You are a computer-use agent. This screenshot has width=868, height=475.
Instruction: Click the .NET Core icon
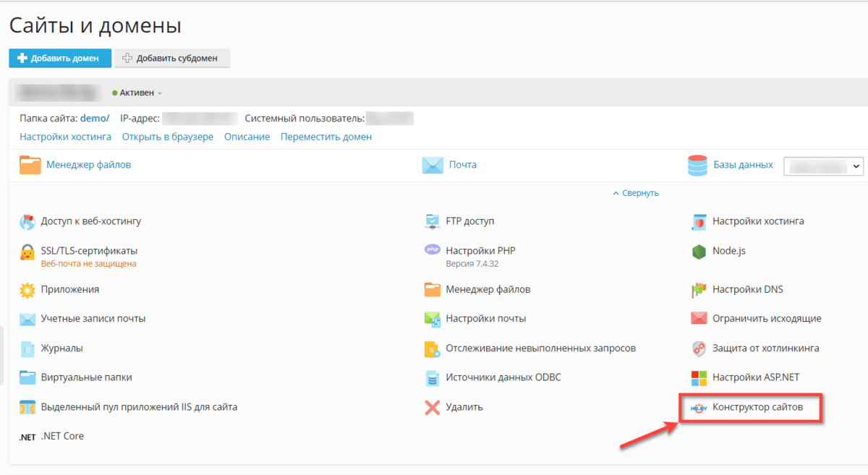(x=27, y=437)
